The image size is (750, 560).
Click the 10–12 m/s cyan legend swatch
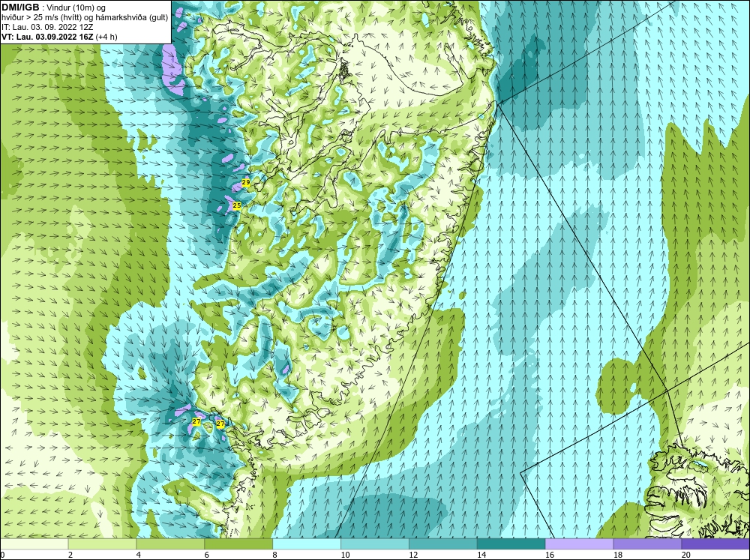[374, 544]
